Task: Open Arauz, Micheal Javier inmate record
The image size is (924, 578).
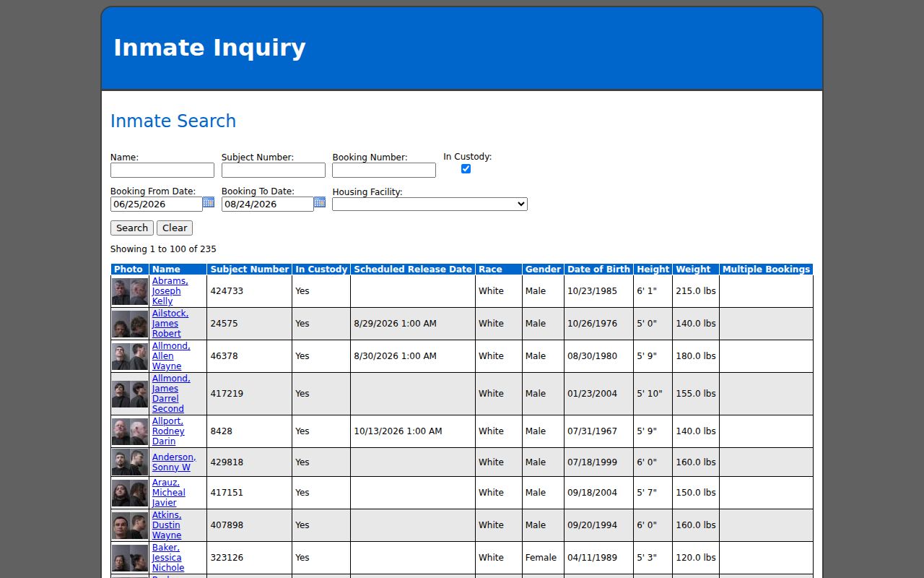Action: click(x=169, y=493)
